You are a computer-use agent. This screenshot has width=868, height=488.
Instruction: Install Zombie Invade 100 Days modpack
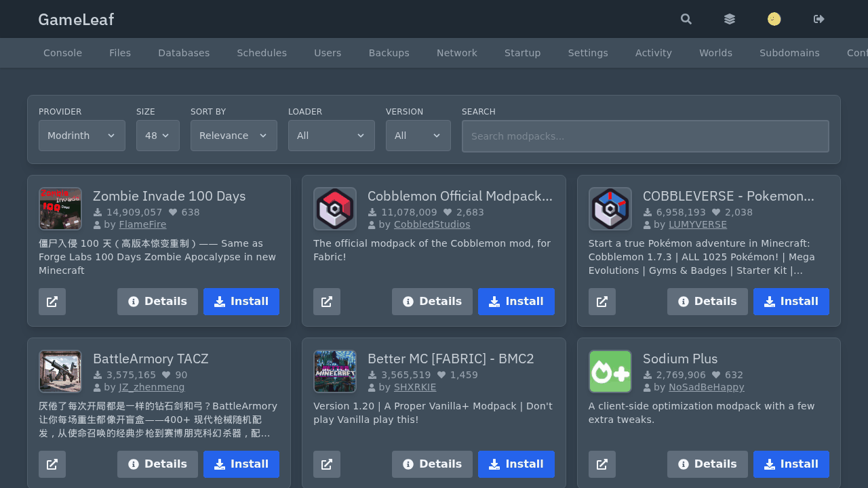(x=241, y=302)
